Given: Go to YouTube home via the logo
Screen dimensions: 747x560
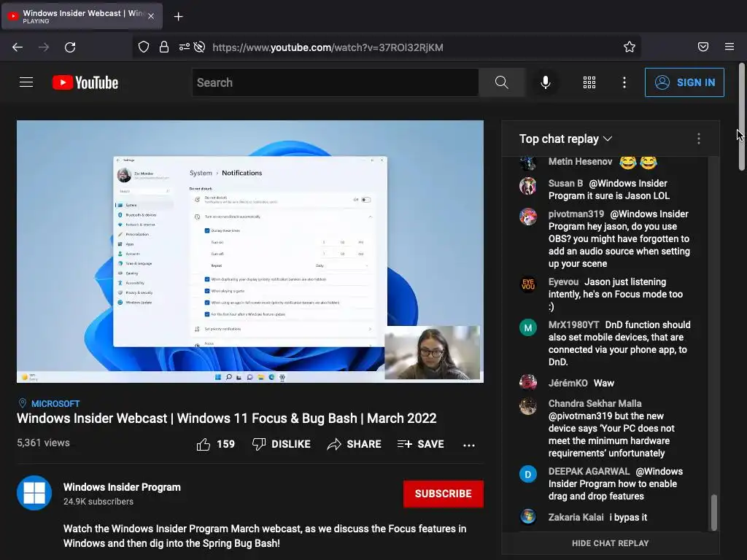Looking at the screenshot, I should coord(85,82).
